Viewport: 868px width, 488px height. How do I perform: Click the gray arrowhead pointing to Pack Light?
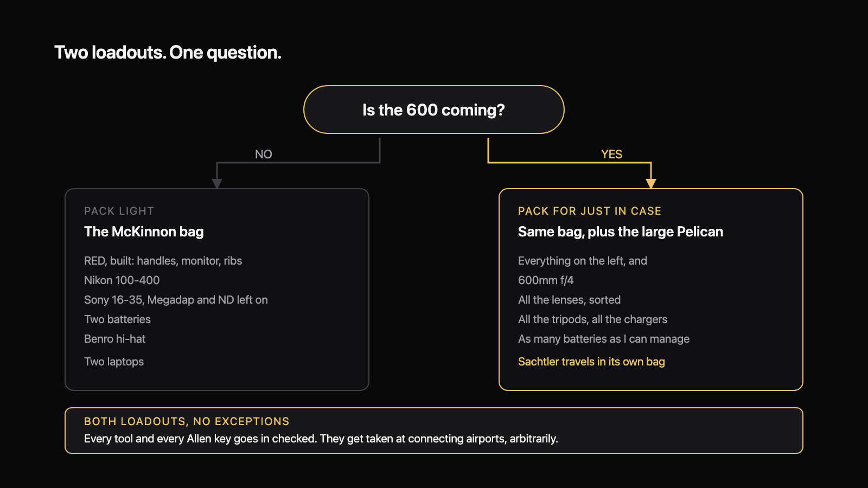tap(217, 184)
